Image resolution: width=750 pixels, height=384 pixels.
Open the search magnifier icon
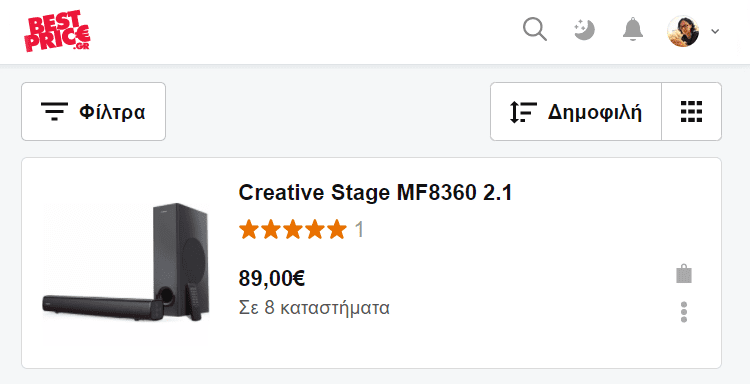(535, 30)
